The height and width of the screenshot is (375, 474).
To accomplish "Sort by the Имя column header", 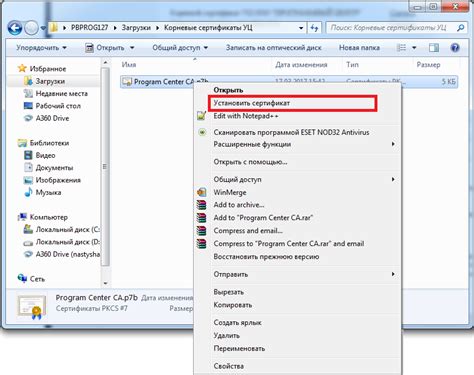I will 129,64.
